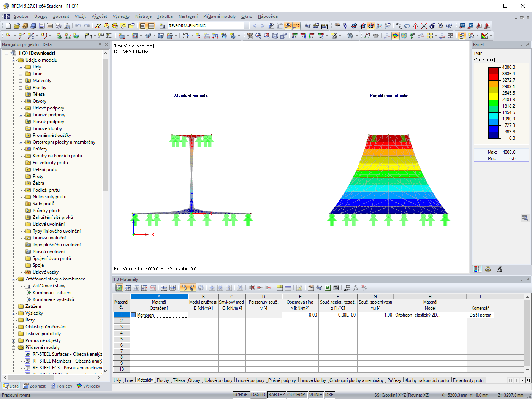
Task: Open the Přídavné moduly menu
Action: click(219, 16)
